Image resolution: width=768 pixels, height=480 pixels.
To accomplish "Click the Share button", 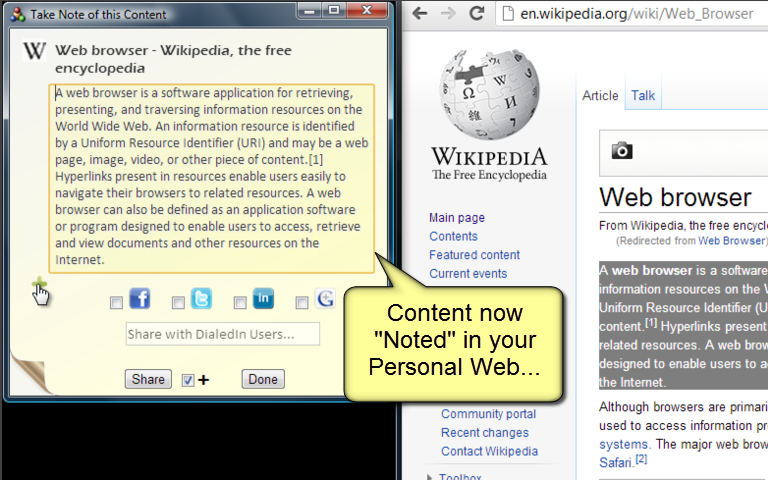I will pyautogui.click(x=148, y=379).
